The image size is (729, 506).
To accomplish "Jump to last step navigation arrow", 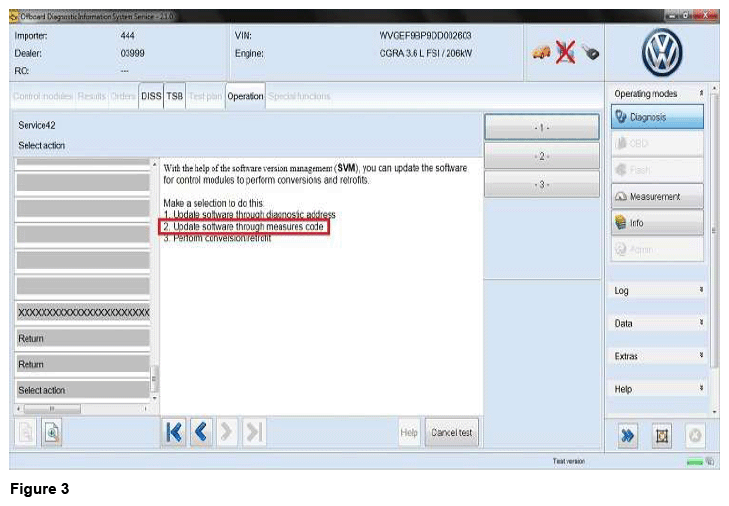I will [x=254, y=433].
